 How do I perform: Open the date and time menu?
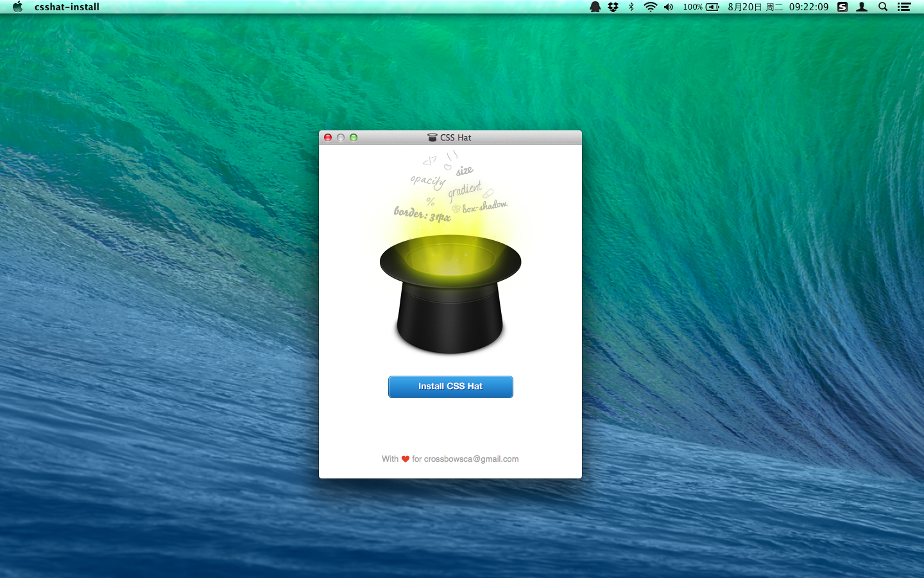pos(778,7)
